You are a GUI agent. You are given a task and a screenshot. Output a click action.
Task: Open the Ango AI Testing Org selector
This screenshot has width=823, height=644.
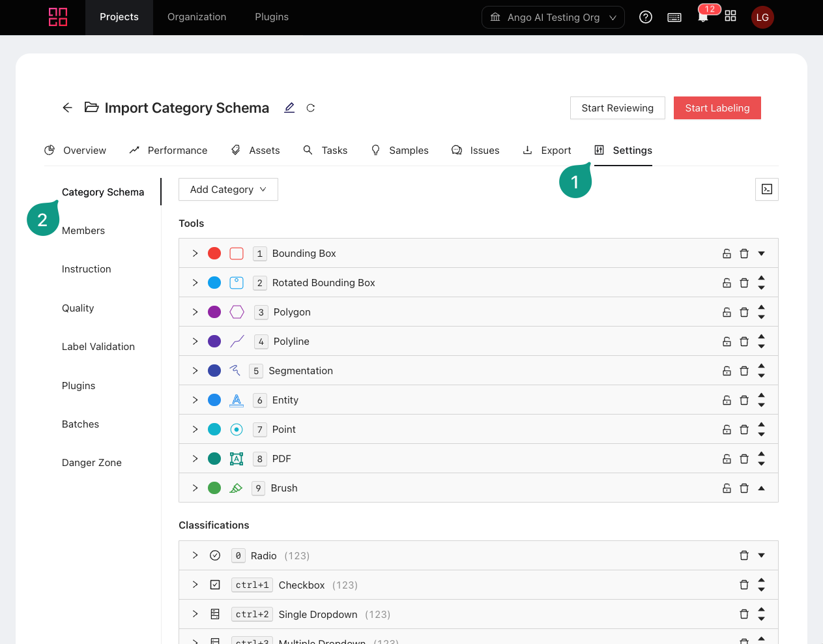553,18
